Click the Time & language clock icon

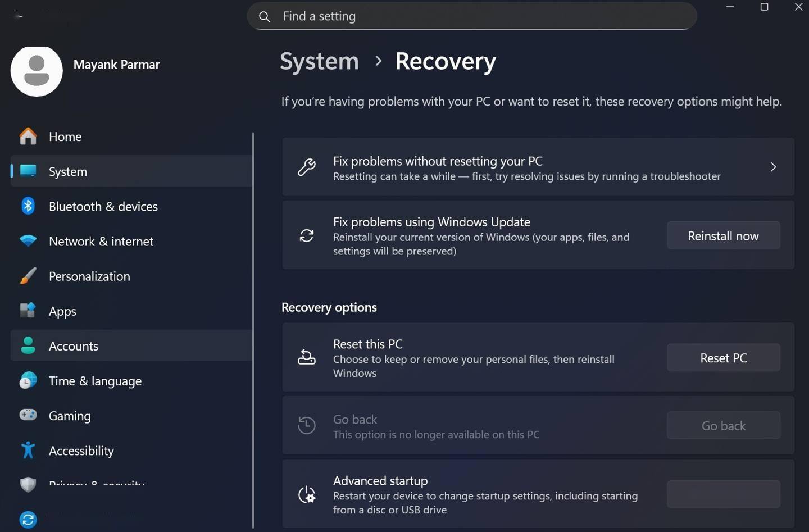28,381
